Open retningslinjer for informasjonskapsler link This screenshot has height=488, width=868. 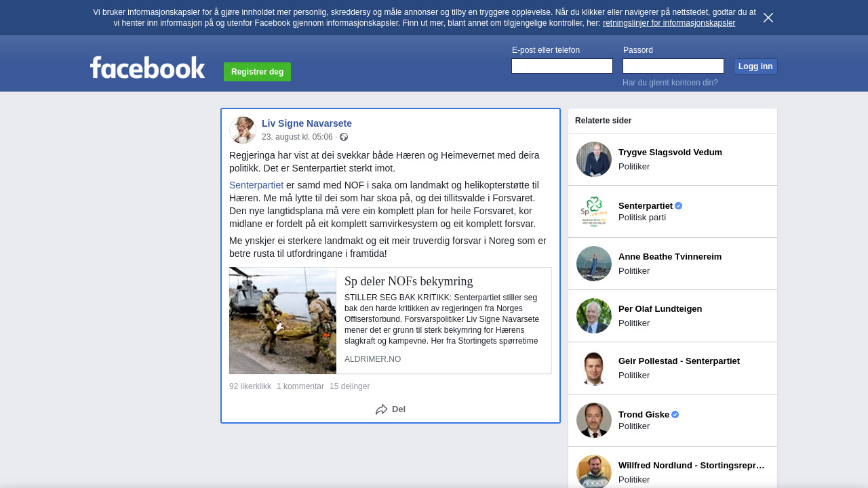(x=669, y=23)
